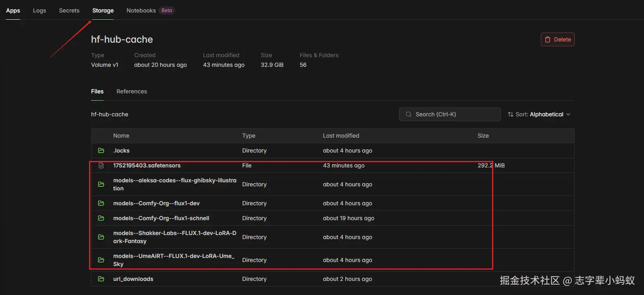Delete the hf-hub-cache volume
Screen dimensions: 644x295
click(x=557, y=39)
